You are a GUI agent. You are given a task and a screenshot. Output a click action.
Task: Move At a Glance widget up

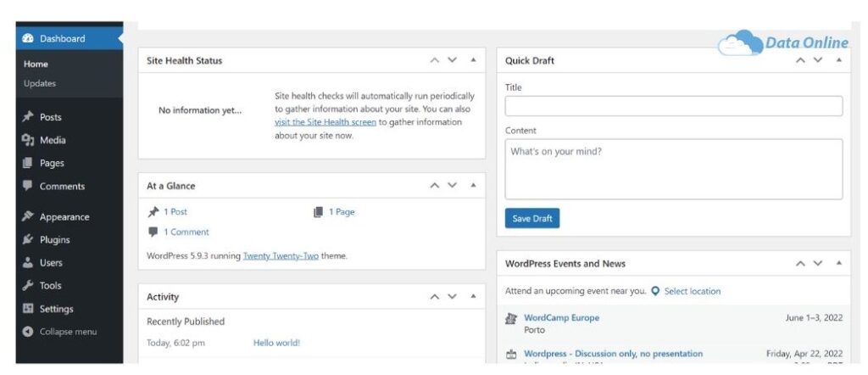click(x=435, y=186)
